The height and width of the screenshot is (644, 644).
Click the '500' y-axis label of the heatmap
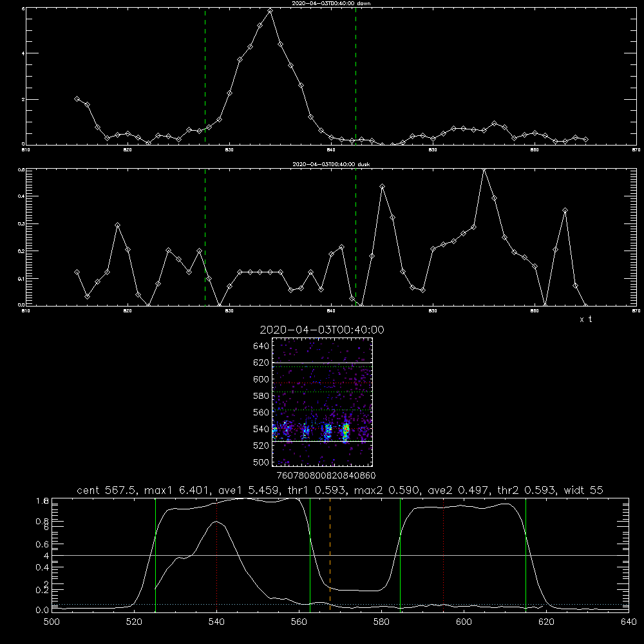(261, 462)
